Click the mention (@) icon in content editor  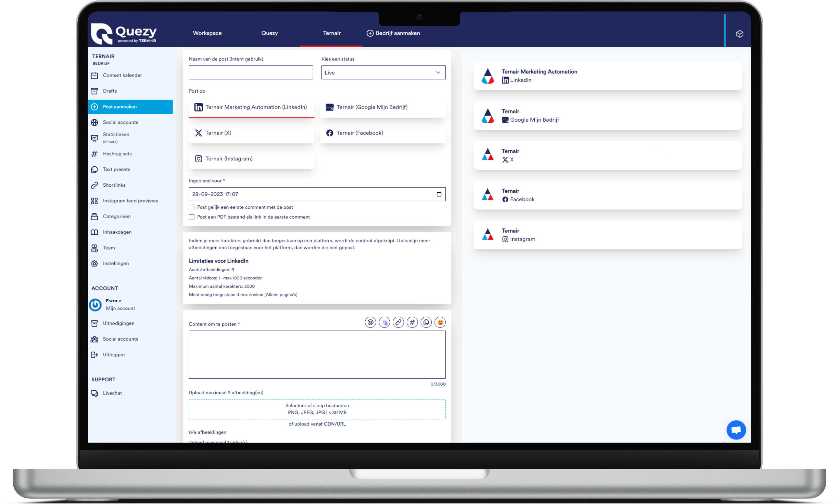coord(370,323)
